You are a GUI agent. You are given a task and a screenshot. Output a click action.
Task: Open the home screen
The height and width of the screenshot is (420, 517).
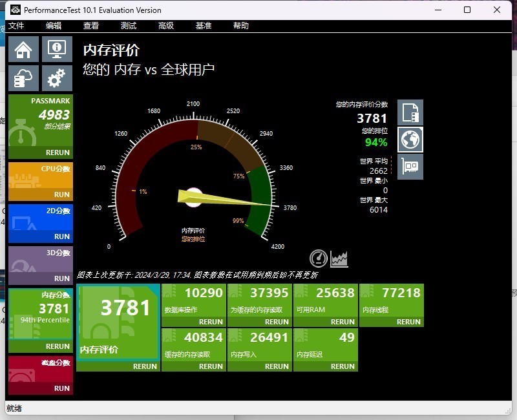24,48
